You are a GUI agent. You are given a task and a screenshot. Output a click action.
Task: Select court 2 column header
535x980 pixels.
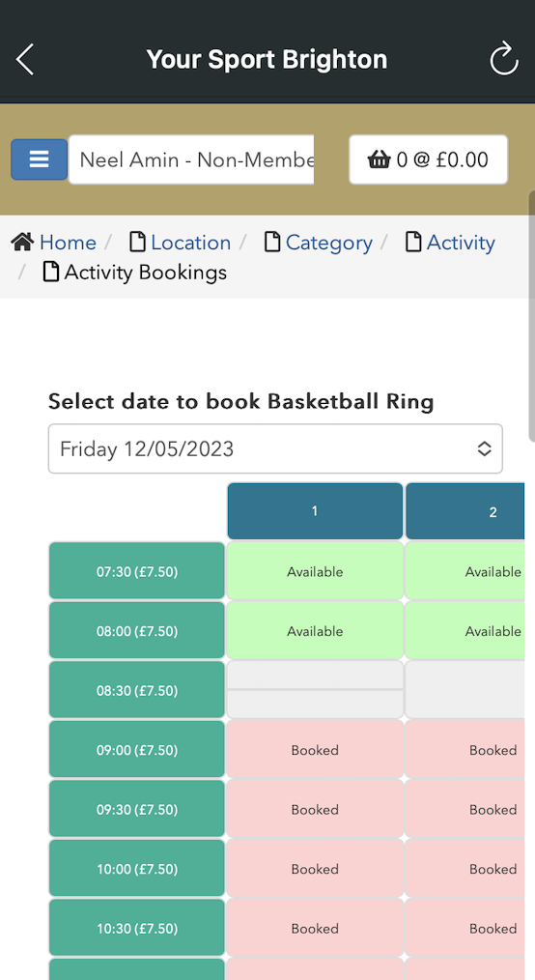click(465, 511)
